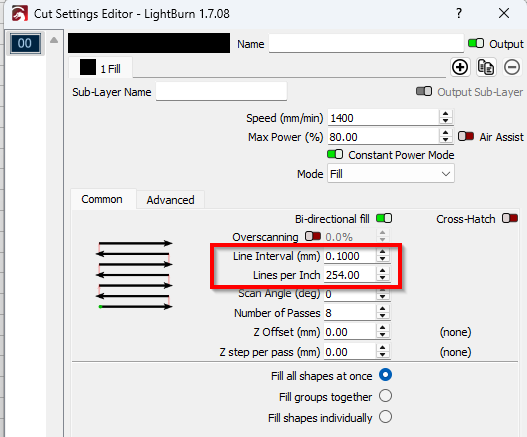Enable the Air Assist toggle
The height and width of the screenshot is (437, 527).
(466, 136)
